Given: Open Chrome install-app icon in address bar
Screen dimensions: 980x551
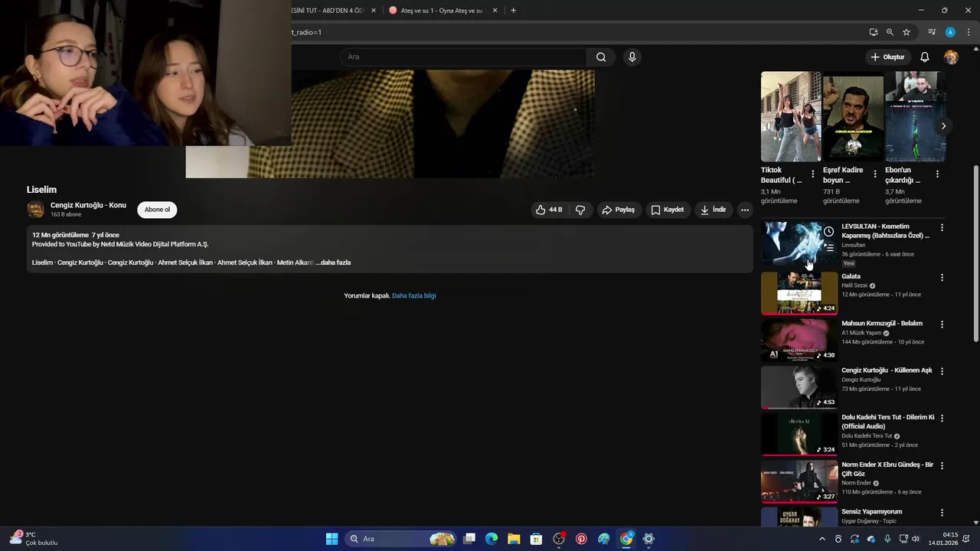Looking at the screenshot, I should (x=874, y=32).
